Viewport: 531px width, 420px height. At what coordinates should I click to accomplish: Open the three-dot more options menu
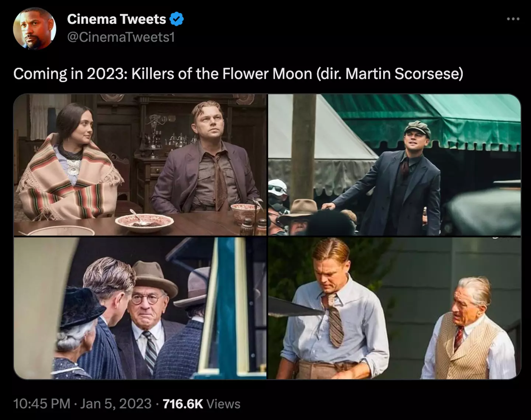point(513,19)
